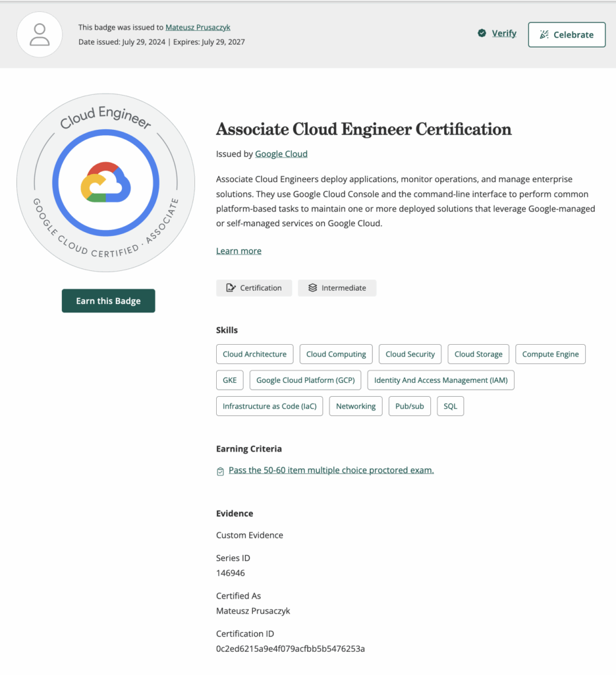The image size is (616, 675).
Task: Choose the GKE skill tag
Action: pyautogui.click(x=229, y=380)
